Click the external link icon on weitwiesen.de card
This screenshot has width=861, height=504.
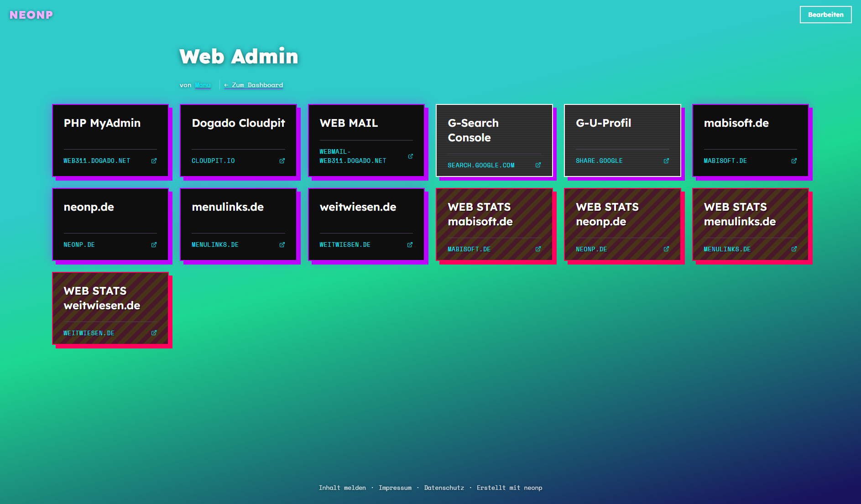[x=410, y=245]
